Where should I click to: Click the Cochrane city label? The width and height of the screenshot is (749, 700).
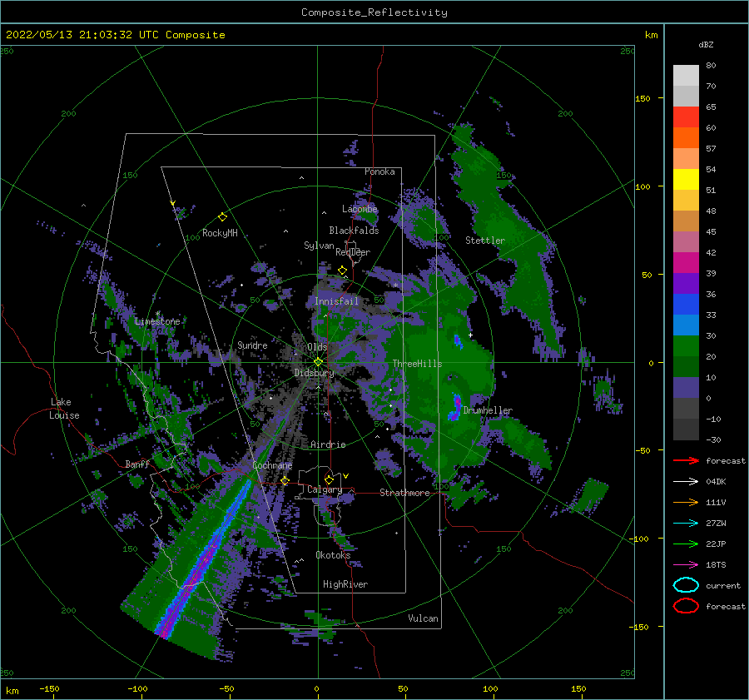[x=272, y=465]
